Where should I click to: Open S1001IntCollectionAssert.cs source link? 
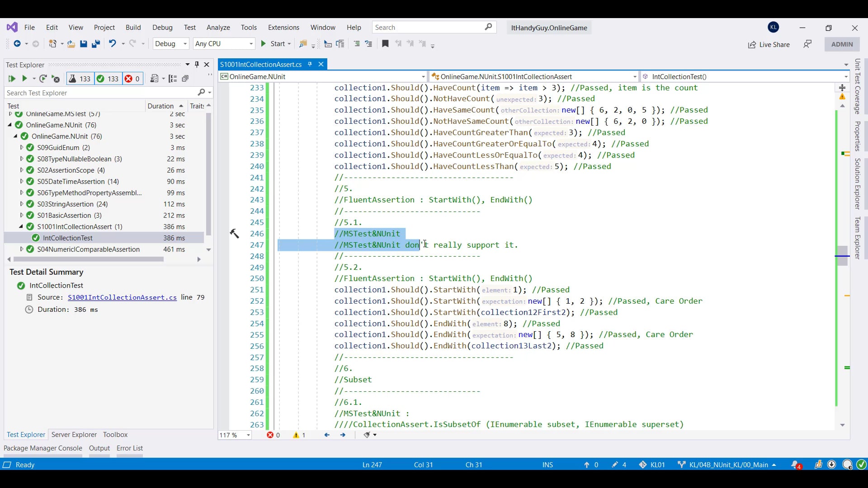(122, 297)
